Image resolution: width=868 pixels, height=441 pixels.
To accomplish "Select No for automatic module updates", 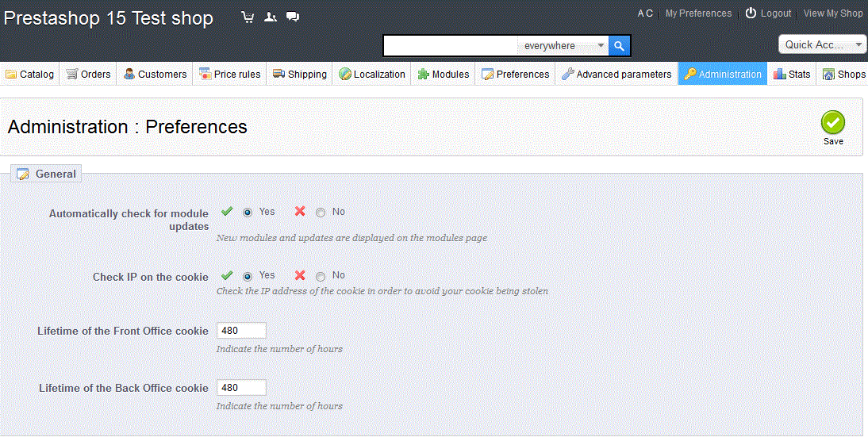I will (x=321, y=213).
